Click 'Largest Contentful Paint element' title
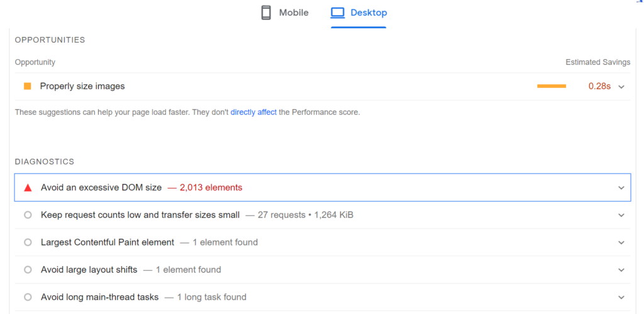Image resolution: width=644 pixels, height=314 pixels. [107, 242]
